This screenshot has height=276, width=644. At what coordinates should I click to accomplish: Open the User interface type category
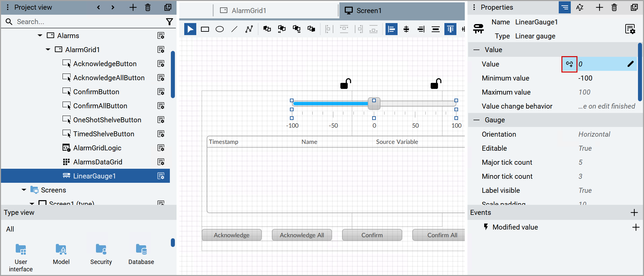[21, 258]
